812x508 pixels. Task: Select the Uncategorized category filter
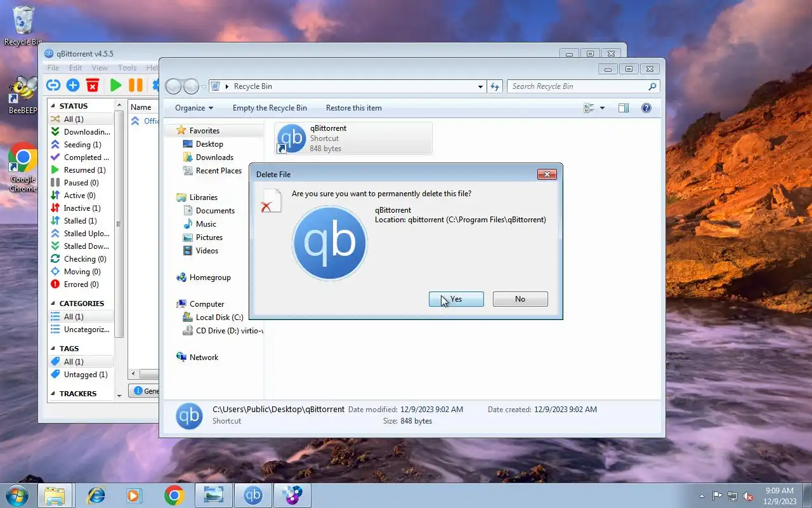coord(81,330)
